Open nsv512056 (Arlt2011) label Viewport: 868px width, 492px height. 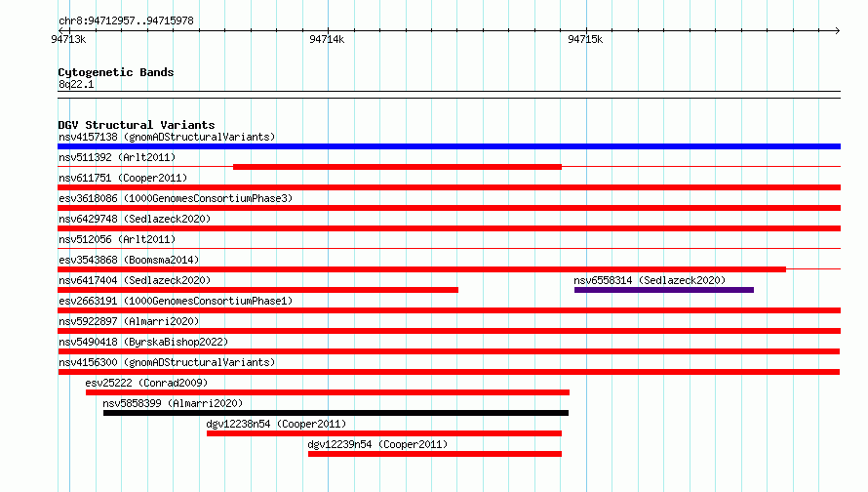click(117, 239)
